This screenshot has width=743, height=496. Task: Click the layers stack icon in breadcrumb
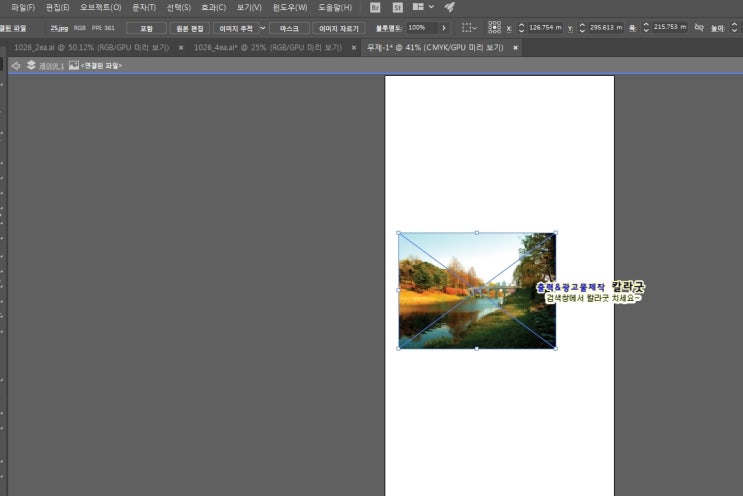click(x=31, y=65)
